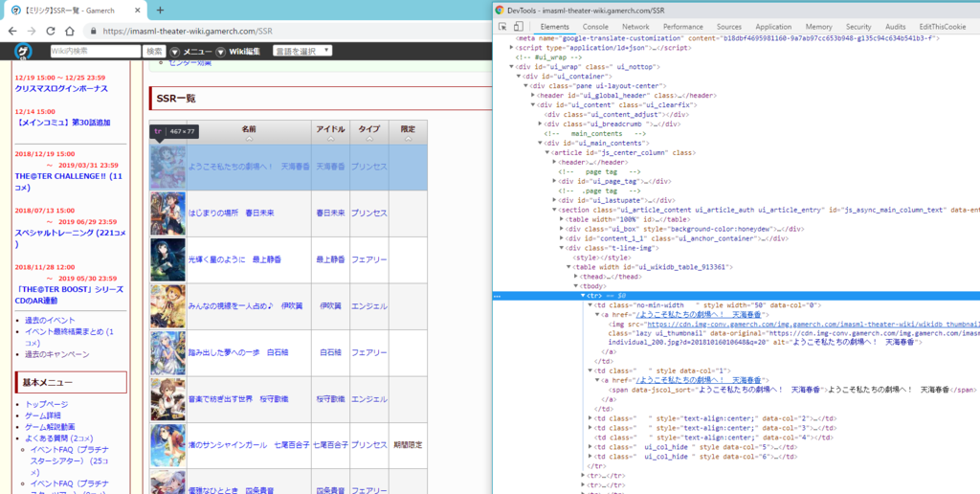Open the Wiki編集 dropdown in the wiki header

point(238,52)
